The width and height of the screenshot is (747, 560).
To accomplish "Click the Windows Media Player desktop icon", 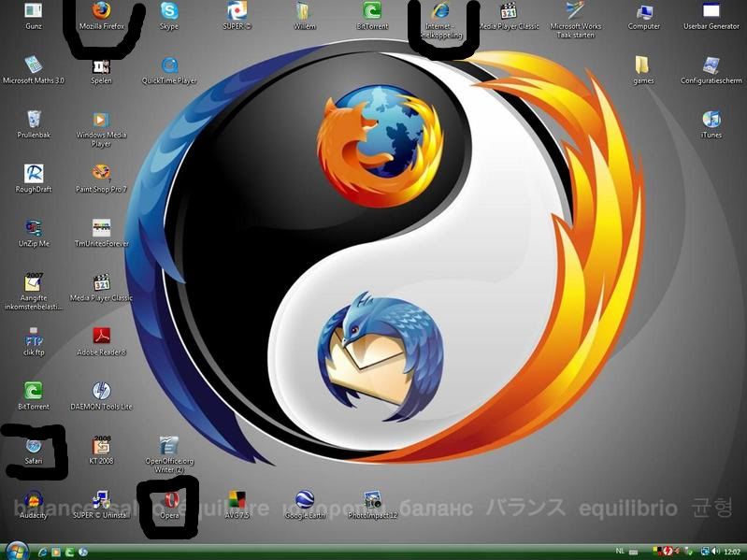I will [101, 129].
